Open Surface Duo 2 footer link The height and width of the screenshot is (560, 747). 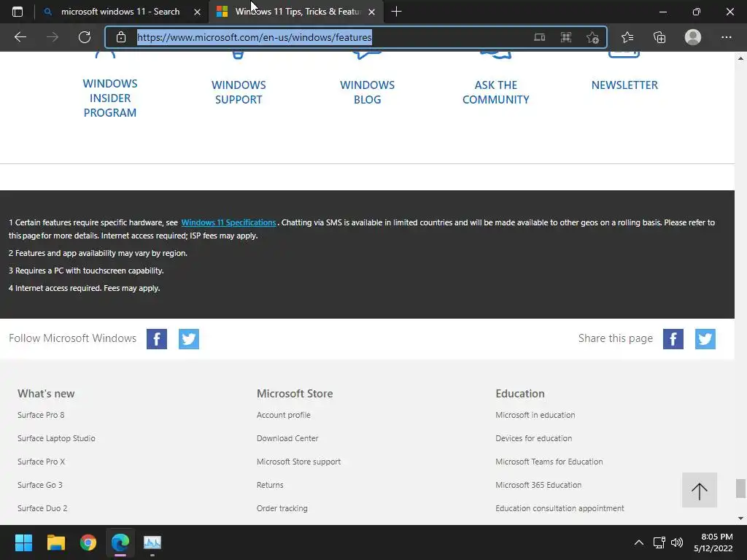pos(42,508)
